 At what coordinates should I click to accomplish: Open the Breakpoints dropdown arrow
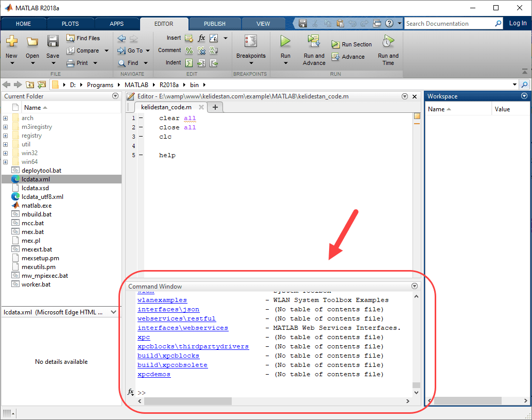pyautogui.click(x=251, y=63)
